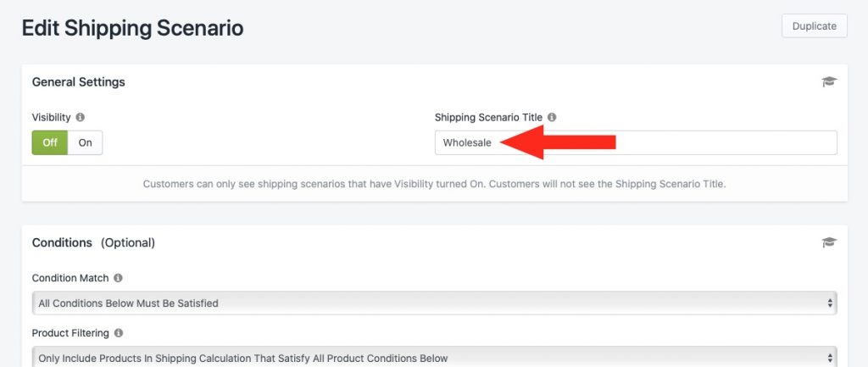868x367 pixels.
Task: Open the Conditions graduation cap help icon
Action: click(829, 242)
